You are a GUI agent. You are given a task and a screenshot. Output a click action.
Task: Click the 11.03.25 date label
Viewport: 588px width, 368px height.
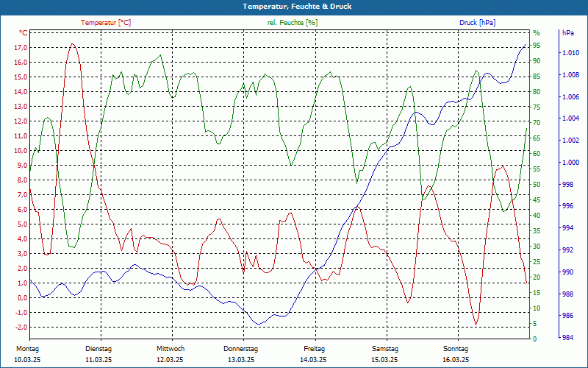click(x=98, y=360)
